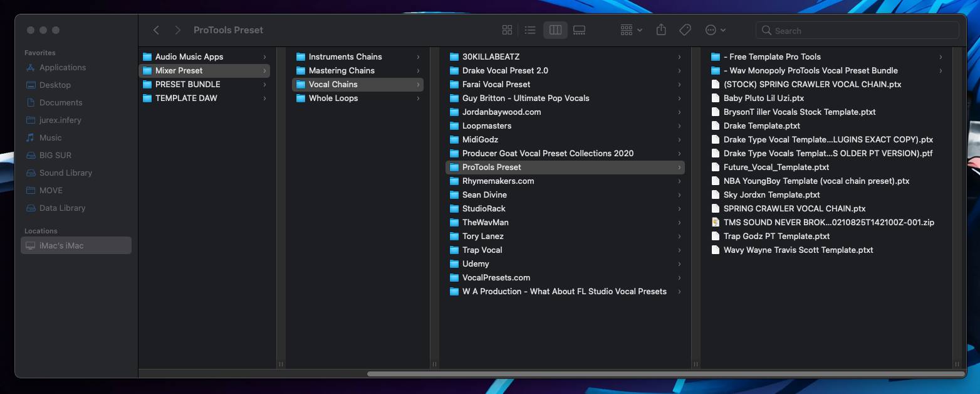Open - Free Template Pro Tools folder
Screen dimensions: 980x394
pyautogui.click(x=826, y=56)
